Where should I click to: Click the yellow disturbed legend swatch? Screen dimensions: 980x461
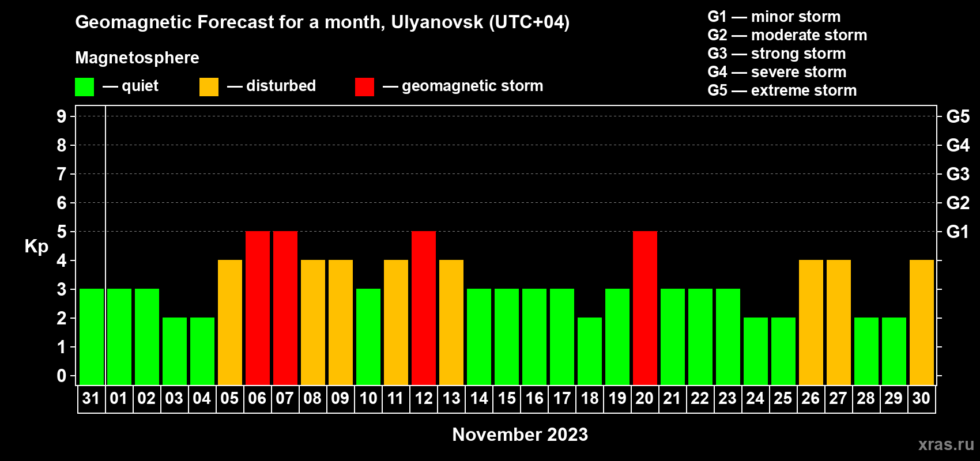point(209,87)
